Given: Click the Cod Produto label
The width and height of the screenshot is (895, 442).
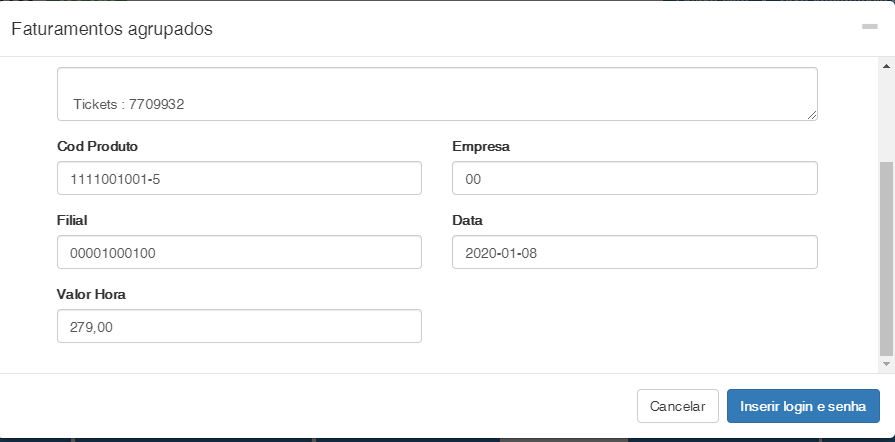Looking at the screenshot, I should tap(98, 146).
